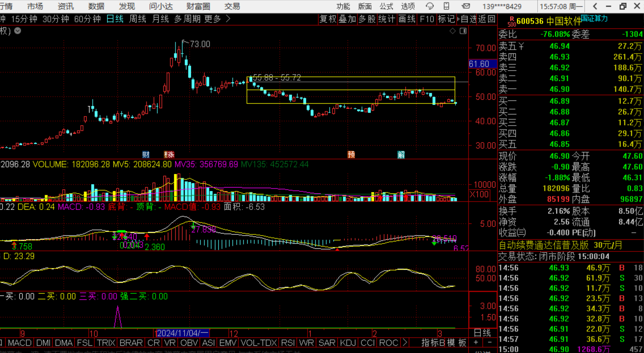This screenshot has height=353, width=644.
Task: Show more indicators with the > arrow after ROC
Action: point(405,342)
